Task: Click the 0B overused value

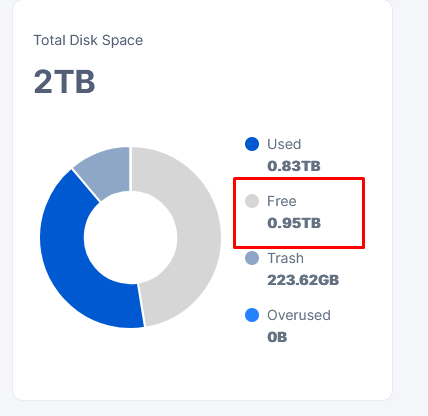Action: coord(277,337)
